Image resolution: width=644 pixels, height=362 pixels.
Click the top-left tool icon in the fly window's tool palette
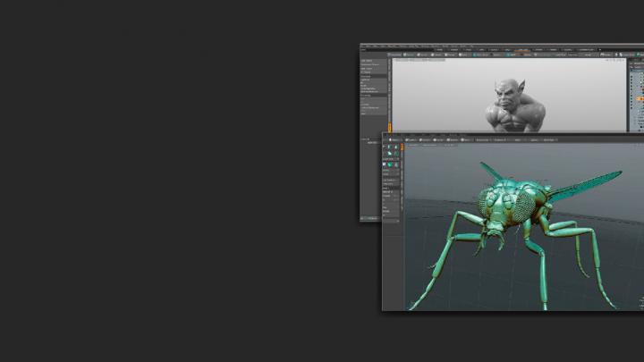click(x=386, y=147)
